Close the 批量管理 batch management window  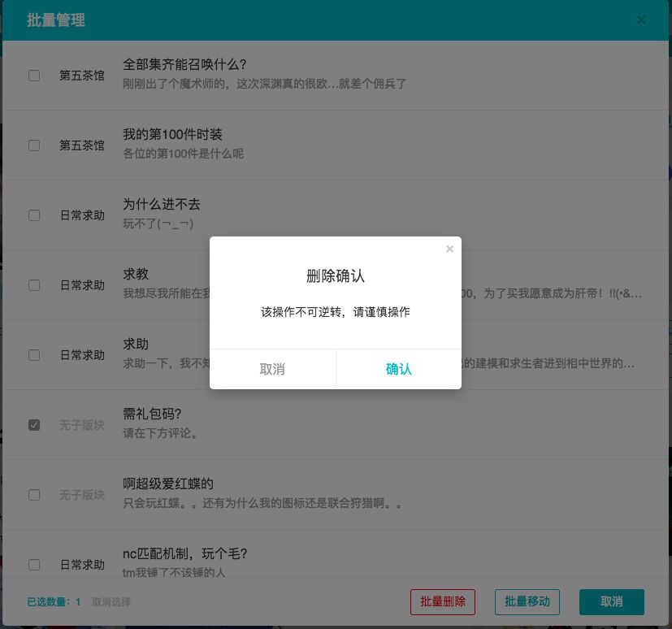click(x=641, y=20)
